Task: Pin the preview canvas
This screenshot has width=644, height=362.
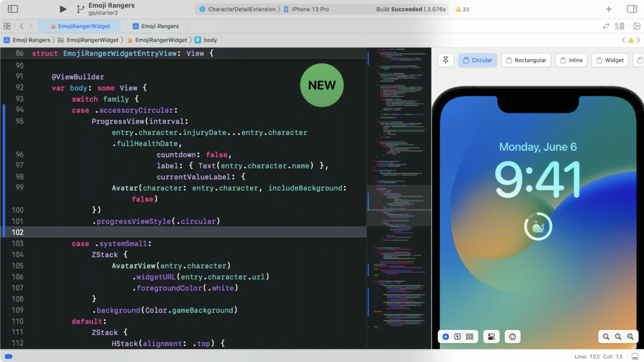Action: pyautogui.click(x=446, y=60)
